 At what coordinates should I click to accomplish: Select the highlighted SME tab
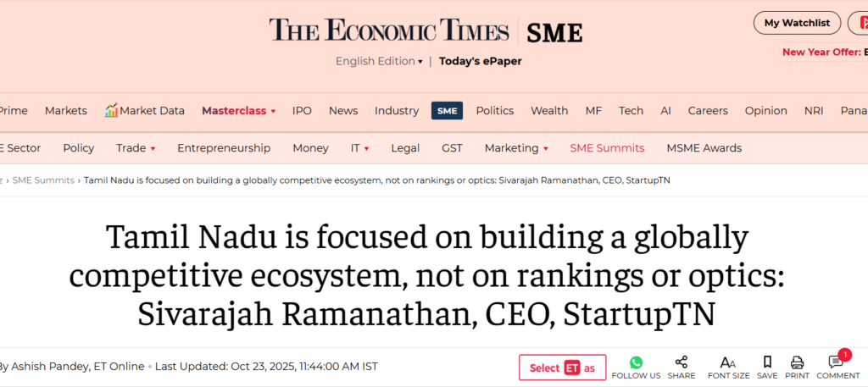click(x=447, y=110)
